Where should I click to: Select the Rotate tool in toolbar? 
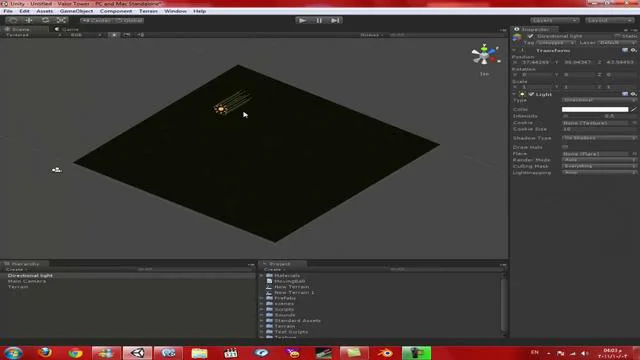pyautogui.click(x=45, y=20)
